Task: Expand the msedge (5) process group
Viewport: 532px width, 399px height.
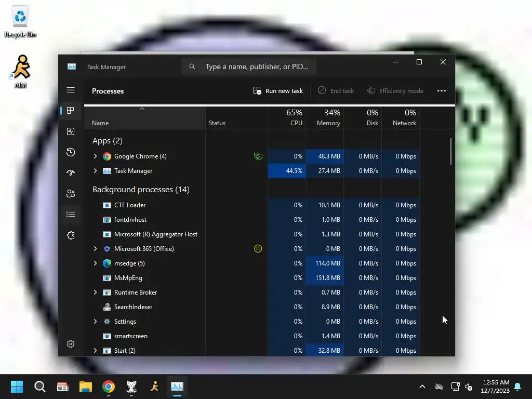Action: click(96, 263)
